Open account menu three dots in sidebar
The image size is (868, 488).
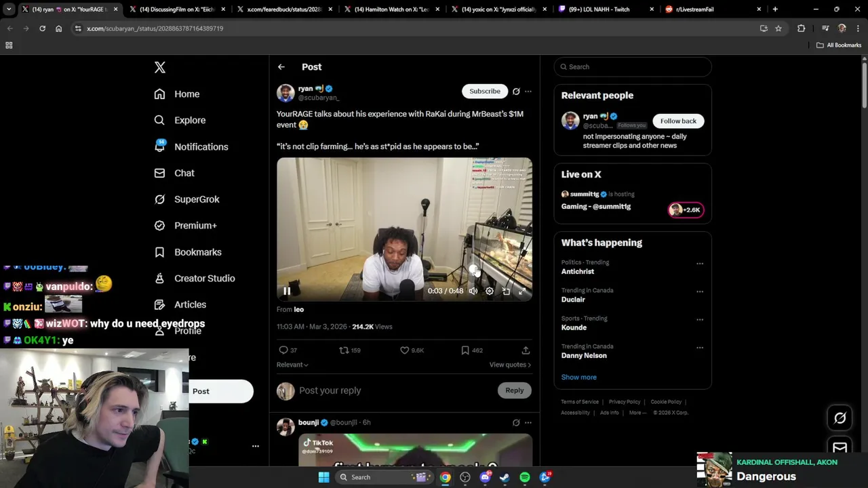(x=256, y=446)
